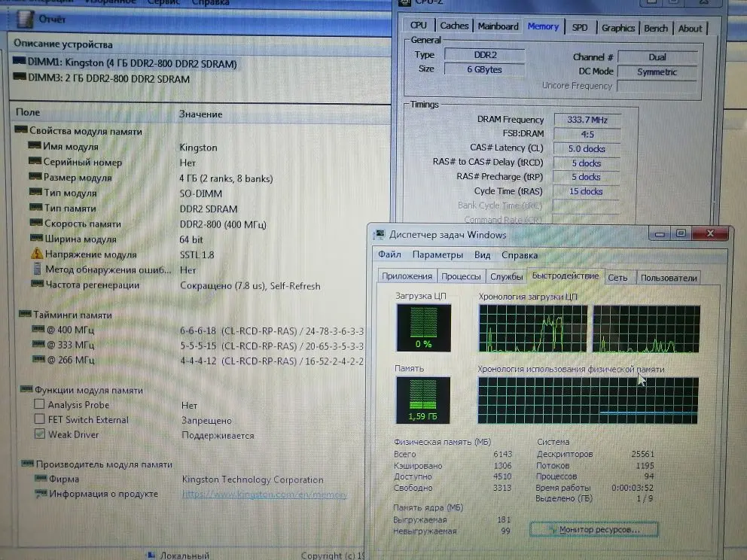Open Caches tab in CPU-Z
This screenshot has width=747, height=560.
coord(454,26)
